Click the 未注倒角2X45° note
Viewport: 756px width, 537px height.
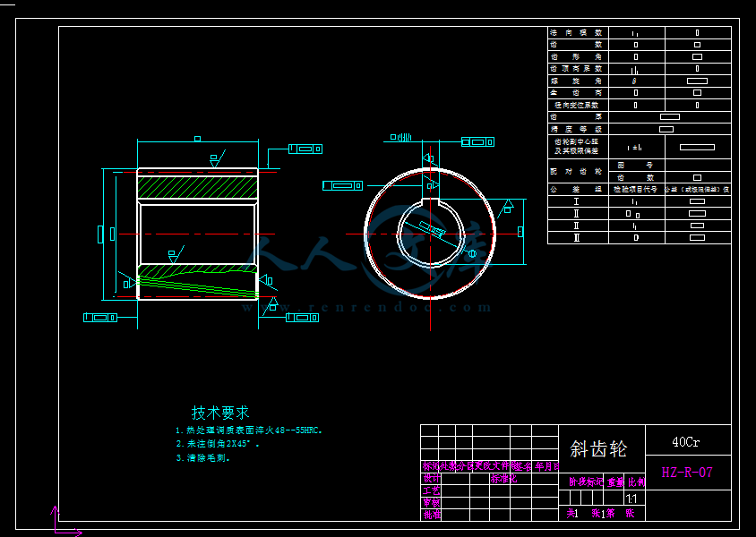tap(218, 444)
